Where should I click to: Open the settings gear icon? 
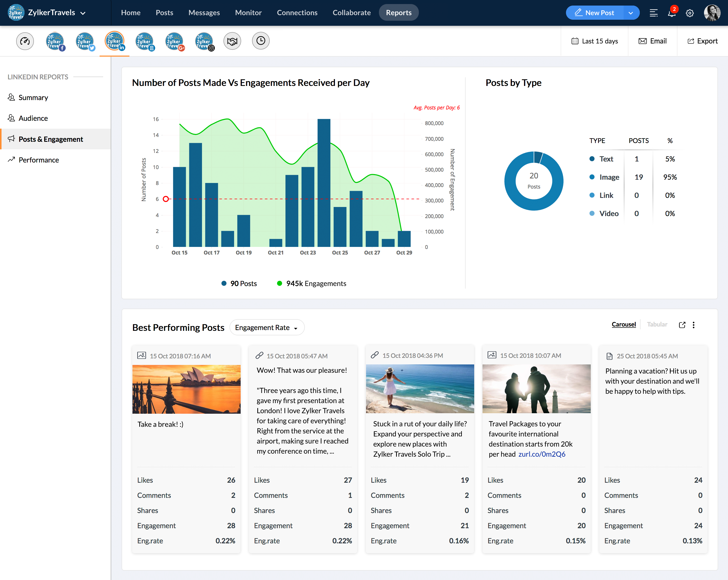690,13
